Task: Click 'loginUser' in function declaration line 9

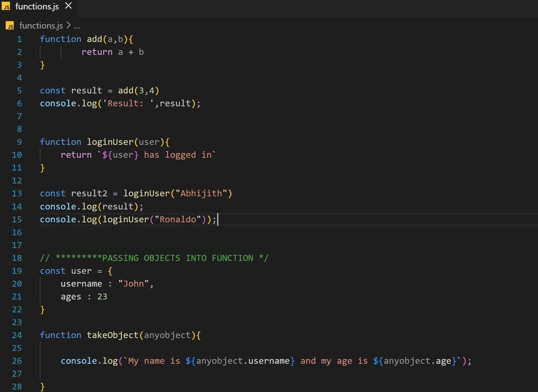Action: pos(110,142)
